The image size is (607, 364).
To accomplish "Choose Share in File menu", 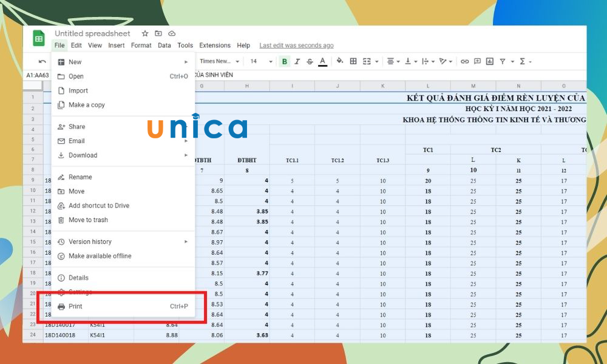I will pos(123,127).
